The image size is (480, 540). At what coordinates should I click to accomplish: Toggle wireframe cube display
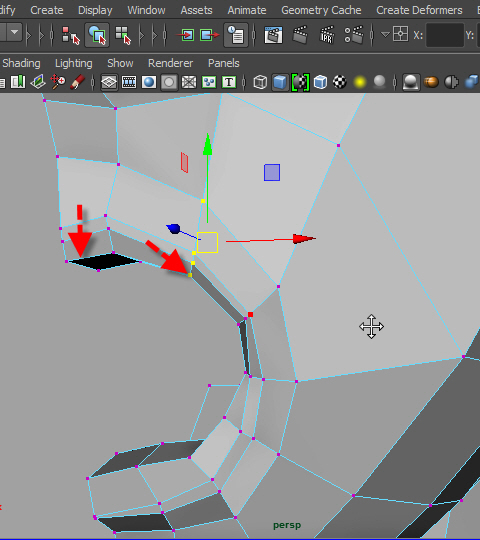click(x=260, y=82)
